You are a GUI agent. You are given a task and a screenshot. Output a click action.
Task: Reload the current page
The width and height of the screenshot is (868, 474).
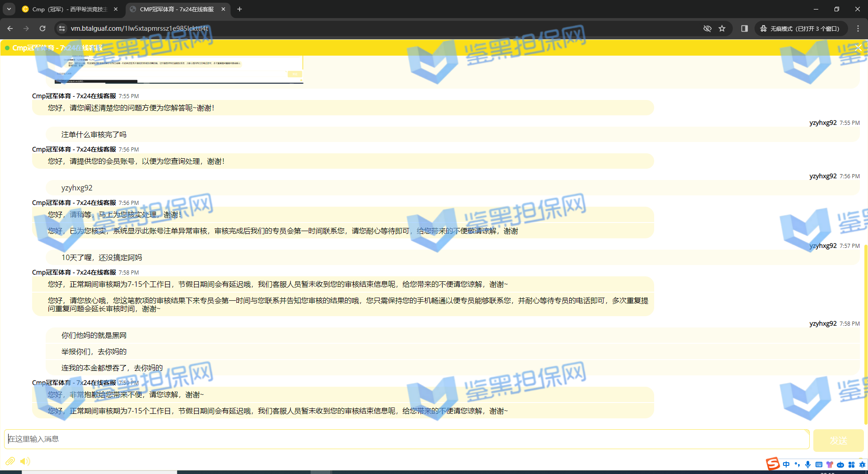tap(42, 28)
